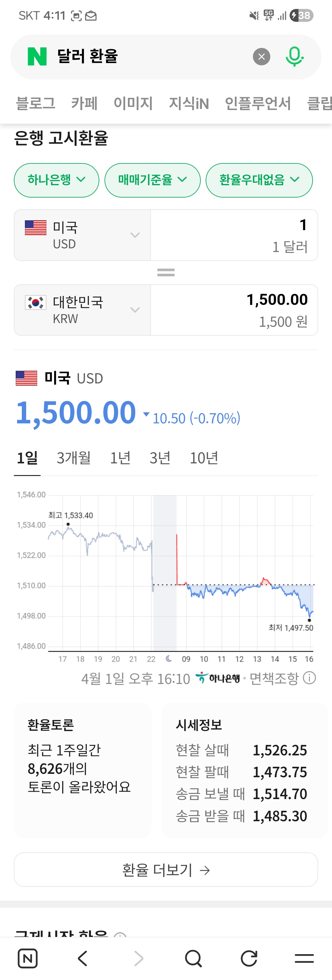
Task: Clear the search text with X button
Action: pyautogui.click(x=261, y=57)
